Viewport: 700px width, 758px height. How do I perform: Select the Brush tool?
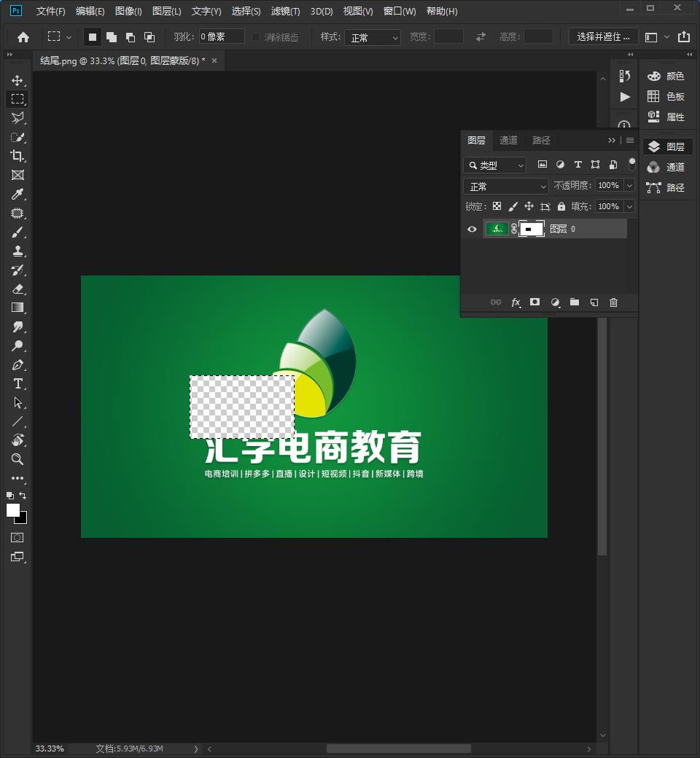point(17,232)
